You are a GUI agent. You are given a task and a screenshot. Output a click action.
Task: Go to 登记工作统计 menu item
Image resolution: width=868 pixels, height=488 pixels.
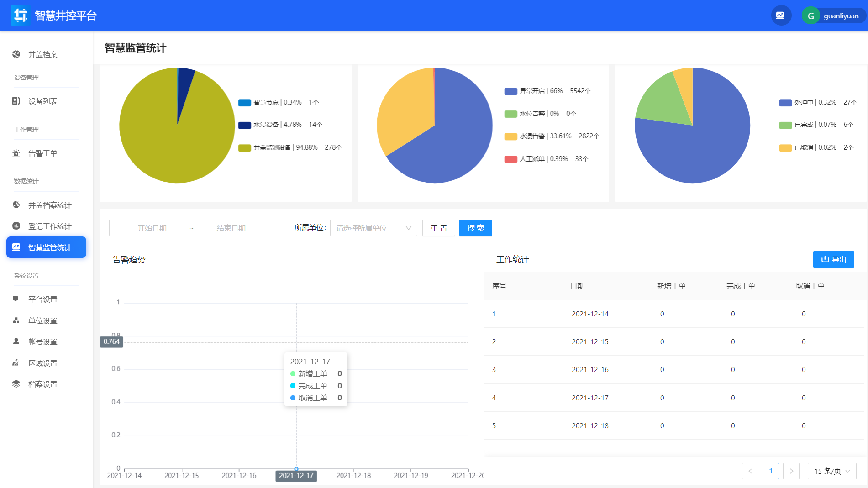click(50, 226)
